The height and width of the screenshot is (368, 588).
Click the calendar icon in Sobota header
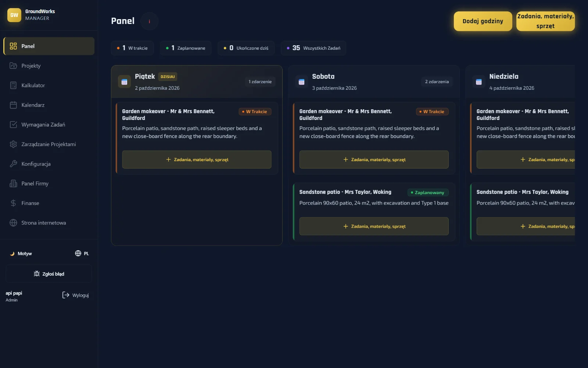pos(301,82)
